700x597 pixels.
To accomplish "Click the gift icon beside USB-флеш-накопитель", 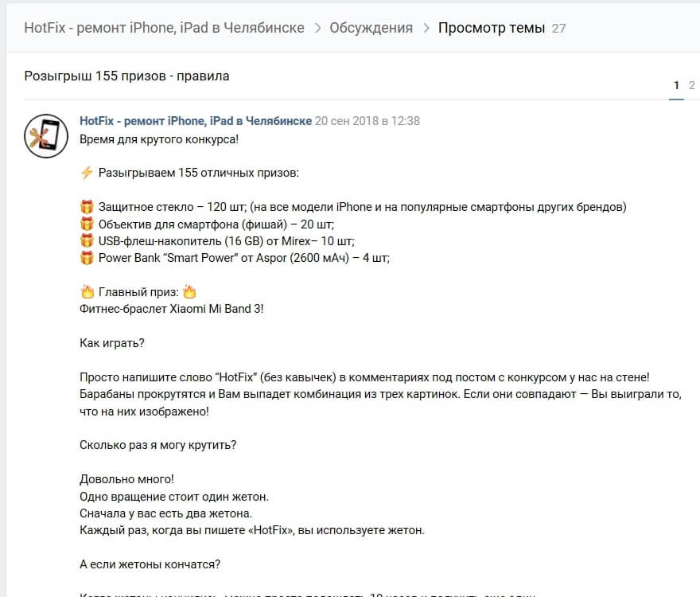I will click(x=87, y=240).
